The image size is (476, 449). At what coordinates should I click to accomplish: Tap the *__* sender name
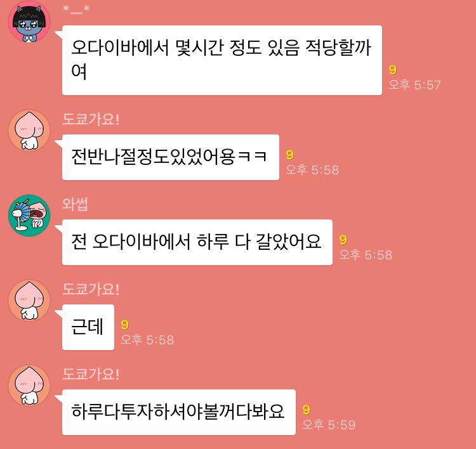76,10
